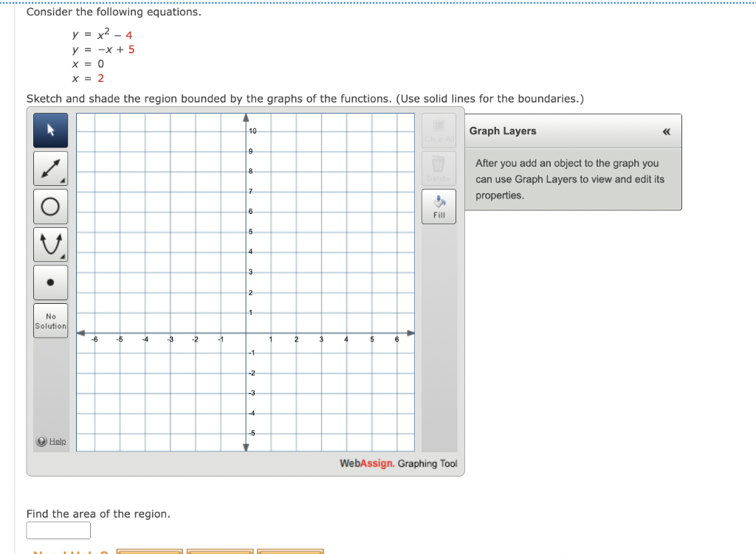Select the arrow selection tool
The height and width of the screenshot is (554, 756).
(50, 130)
